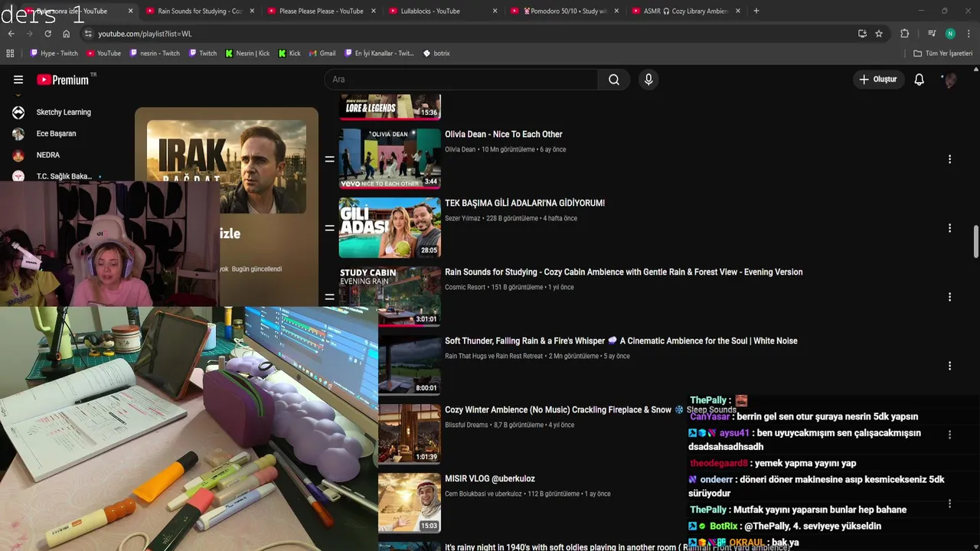
Task: Play the MISIR VLOG pyramid thumbnail
Action: click(410, 503)
